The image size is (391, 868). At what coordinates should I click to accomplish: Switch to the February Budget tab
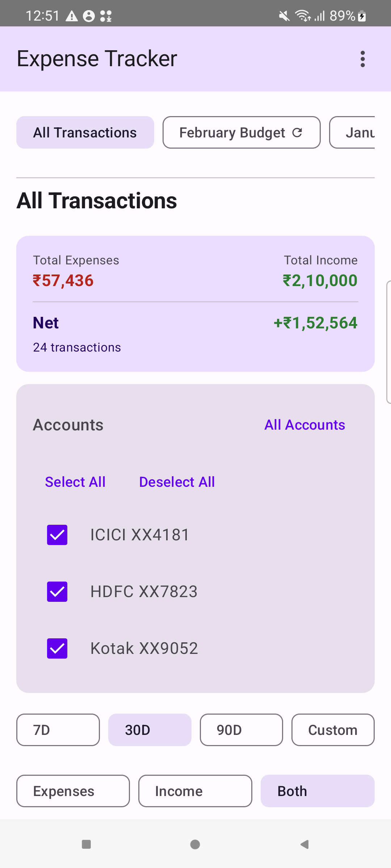232,132
